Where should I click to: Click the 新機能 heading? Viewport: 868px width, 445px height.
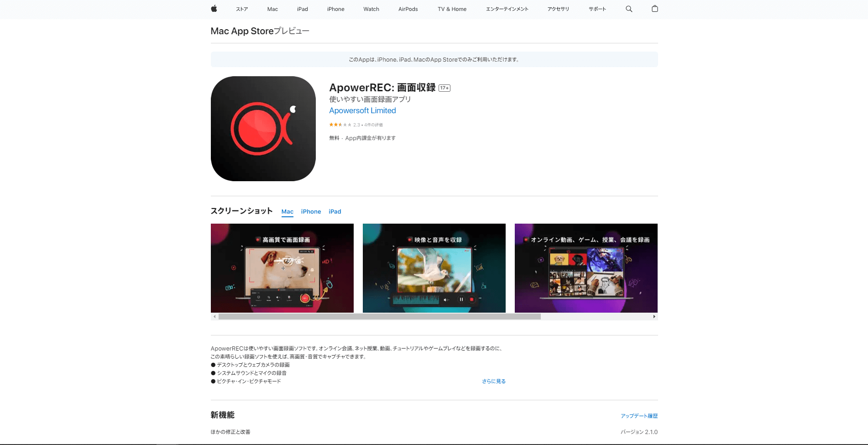[x=223, y=415]
